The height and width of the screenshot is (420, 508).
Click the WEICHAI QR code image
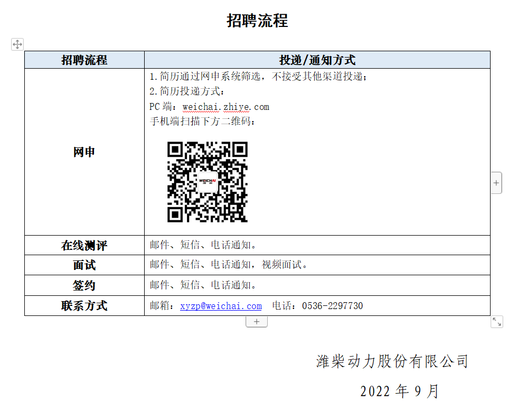(x=208, y=182)
